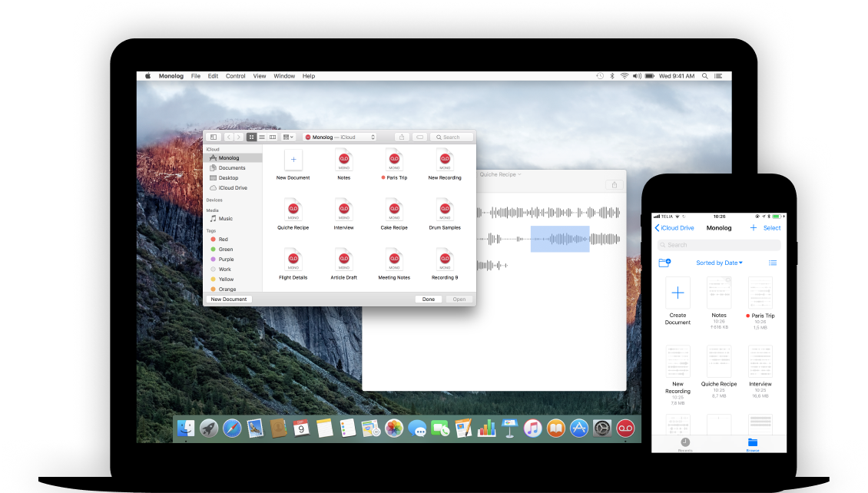868x493 pixels.
Task: Open the Monolog app in Dock
Action: click(625, 428)
